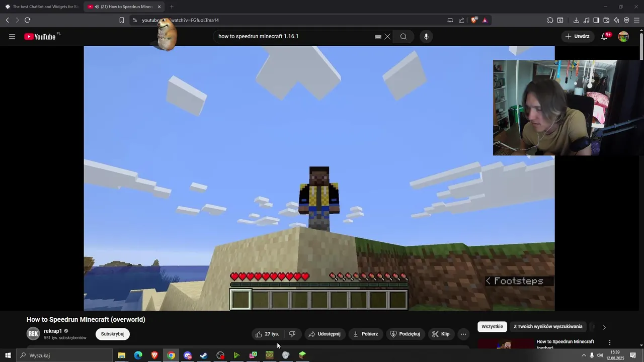Image resolution: width=644 pixels, height=362 pixels.
Task: Open Discord from taskbar
Action: [x=188, y=355]
